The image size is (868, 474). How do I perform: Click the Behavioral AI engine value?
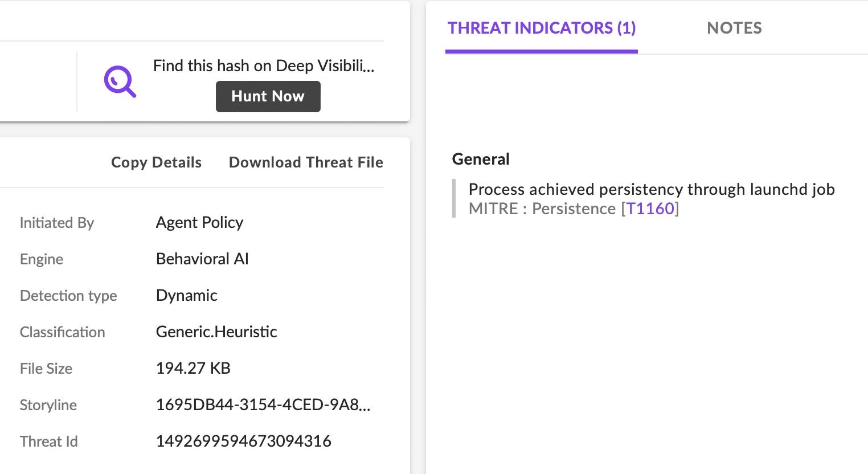202,259
